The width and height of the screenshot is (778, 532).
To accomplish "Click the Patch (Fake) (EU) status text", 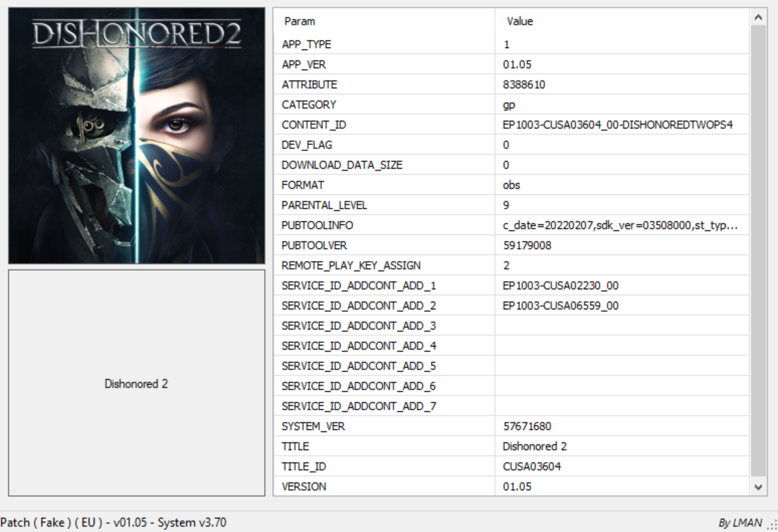I will click(113, 523).
